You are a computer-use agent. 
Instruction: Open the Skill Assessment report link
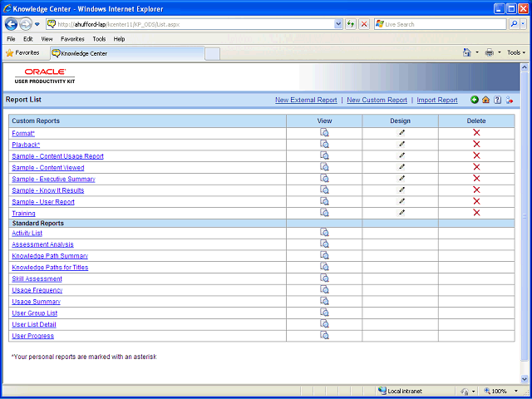37,279
